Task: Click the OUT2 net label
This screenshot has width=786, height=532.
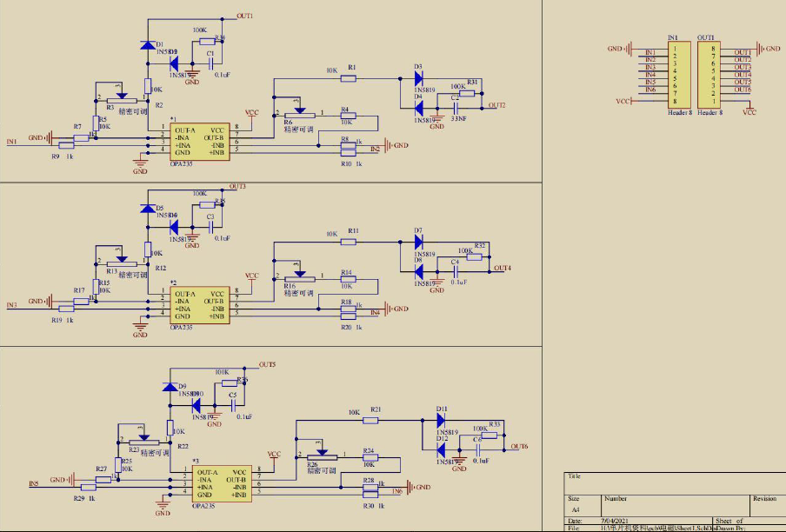Action: coord(496,105)
